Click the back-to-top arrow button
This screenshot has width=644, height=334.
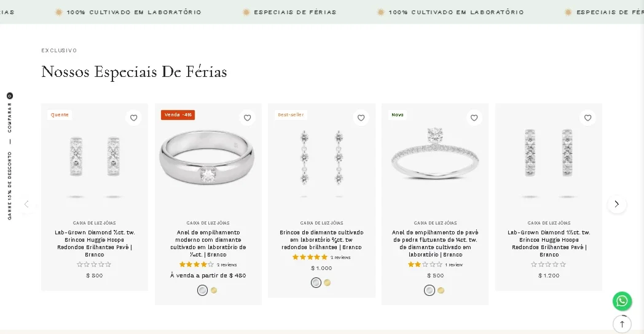[x=622, y=324]
